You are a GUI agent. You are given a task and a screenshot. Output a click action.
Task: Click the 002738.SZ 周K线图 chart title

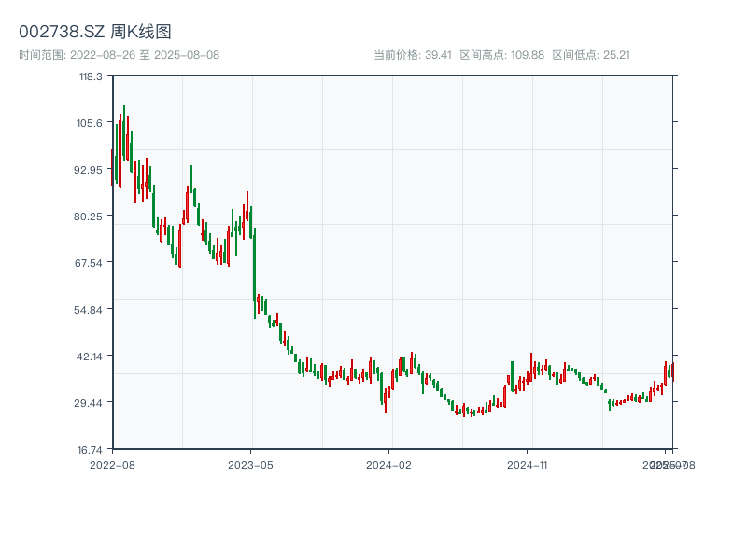tap(95, 33)
